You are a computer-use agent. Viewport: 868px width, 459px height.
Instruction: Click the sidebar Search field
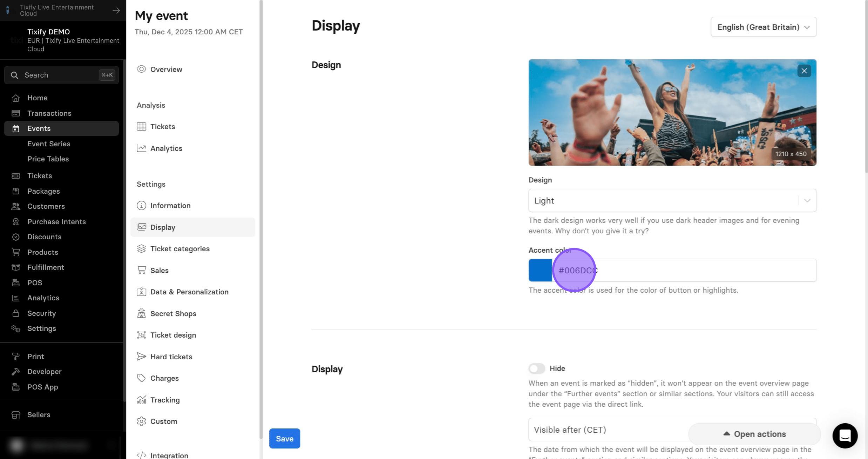click(61, 75)
